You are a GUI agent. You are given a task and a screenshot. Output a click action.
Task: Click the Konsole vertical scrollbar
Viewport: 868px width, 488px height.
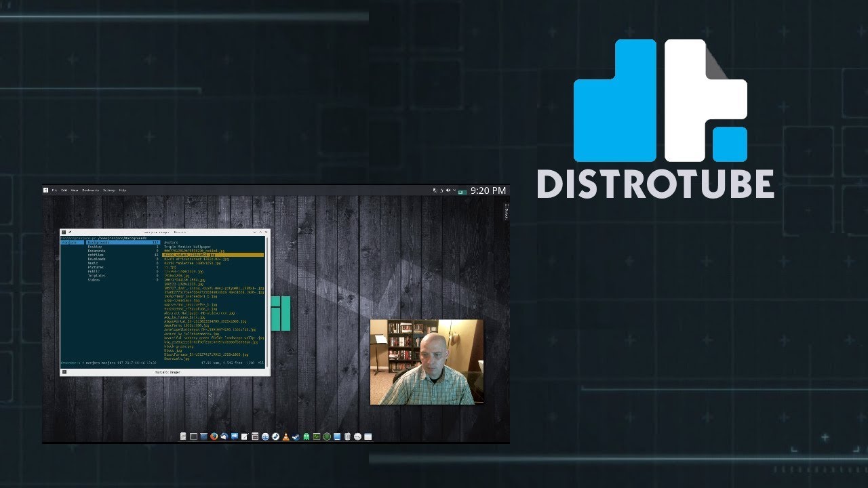point(268,302)
